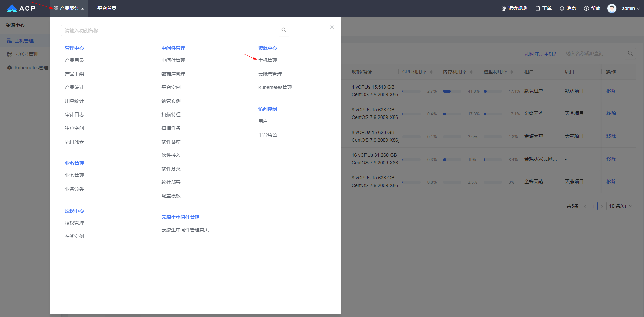Open 中间件管理 entry below its heading
The height and width of the screenshot is (317, 644).
(174, 60)
